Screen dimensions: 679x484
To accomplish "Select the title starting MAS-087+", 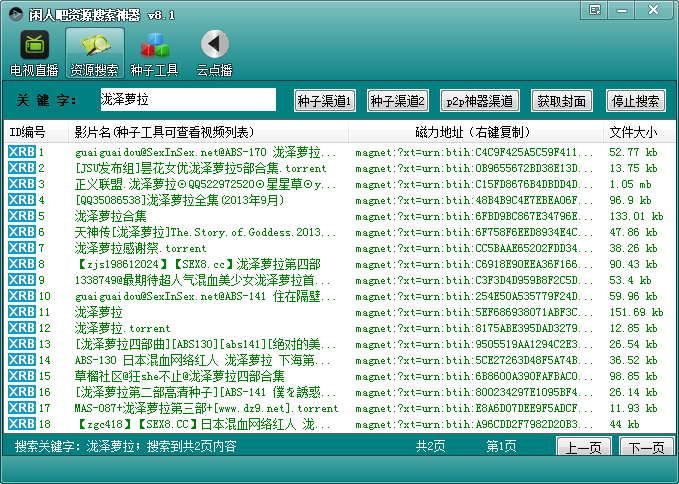I will 206,408.
